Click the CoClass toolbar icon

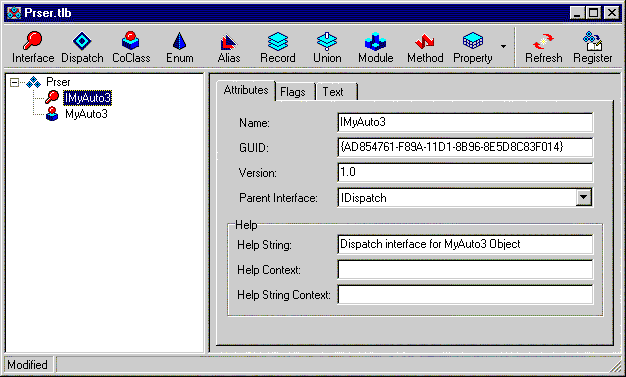coord(131,47)
